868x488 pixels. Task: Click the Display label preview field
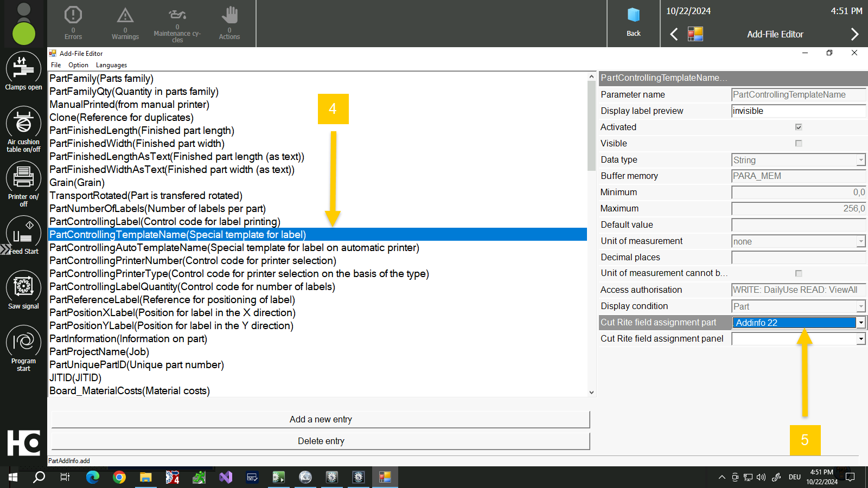tap(799, 111)
